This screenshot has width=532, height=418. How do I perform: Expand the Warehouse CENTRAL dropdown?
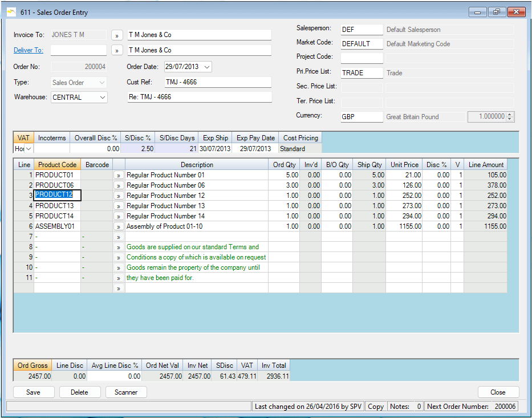pos(102,98)
